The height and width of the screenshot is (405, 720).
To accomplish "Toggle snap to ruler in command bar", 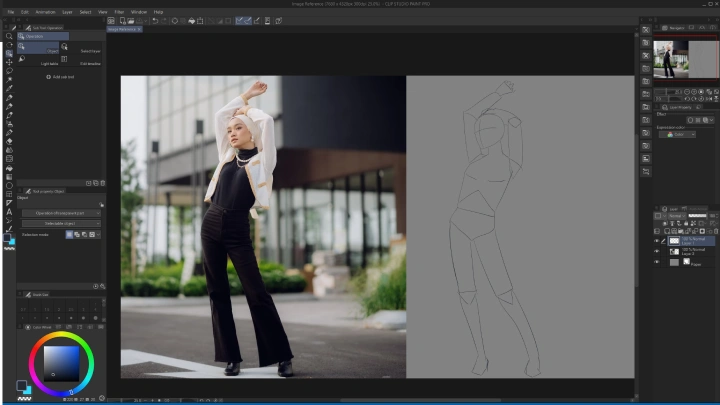I will (x=240, y=21).
